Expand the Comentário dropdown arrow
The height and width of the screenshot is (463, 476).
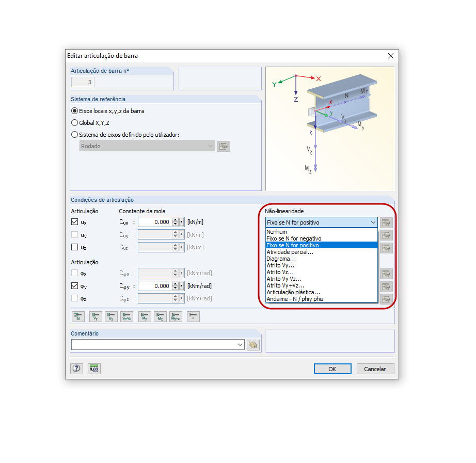coord(240,345)
